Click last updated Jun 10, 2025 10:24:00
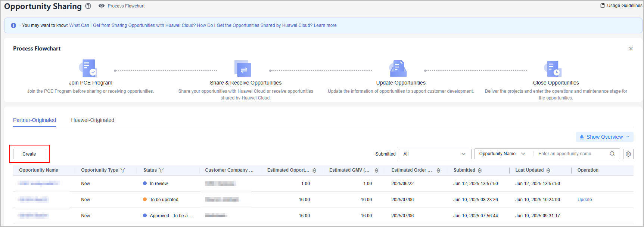This screenshot has height=227, width=644. tap(538, 200)
